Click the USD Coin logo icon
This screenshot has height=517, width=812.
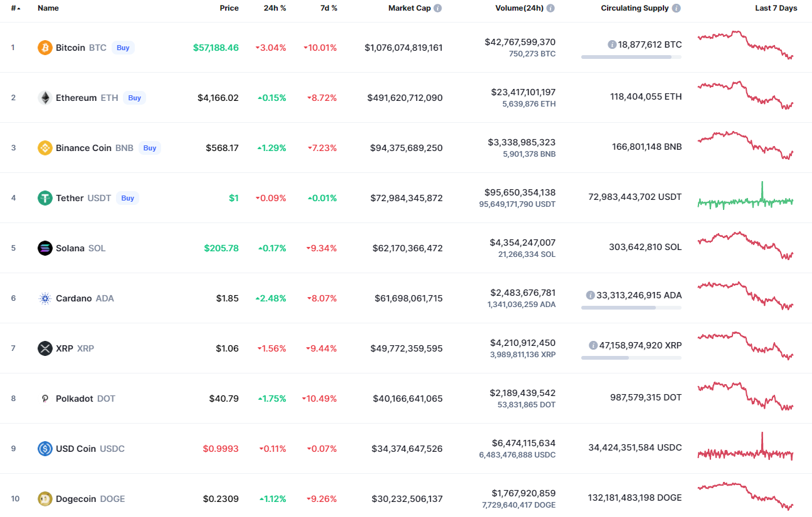(x=45, y=449)
